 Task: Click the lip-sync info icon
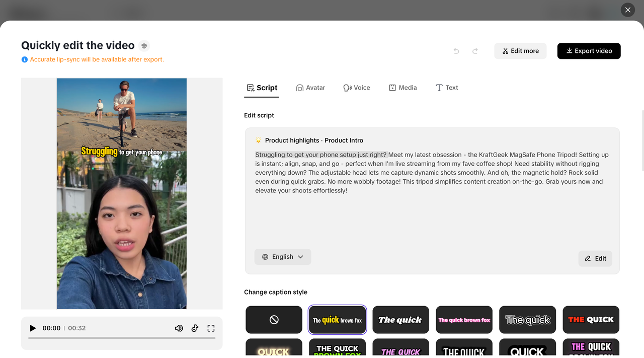[x=24, y=59]
